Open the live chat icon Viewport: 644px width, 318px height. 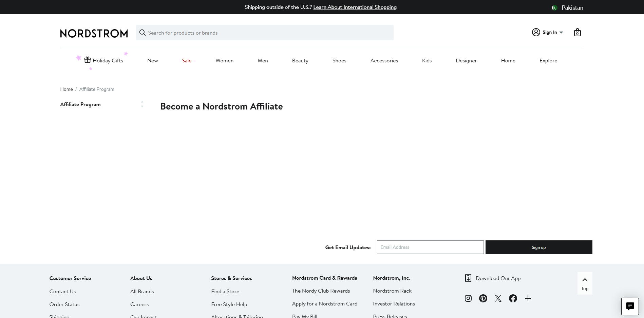point(630,306)
